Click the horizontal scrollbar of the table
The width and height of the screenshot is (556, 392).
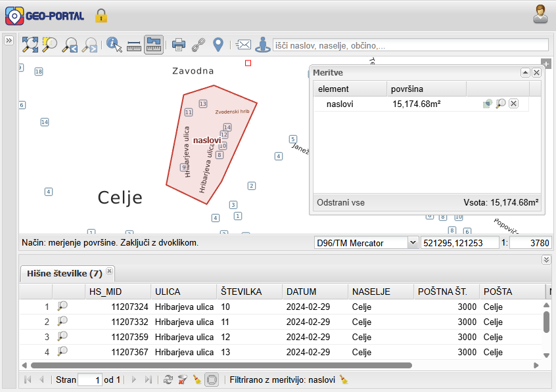tap(221, 365)
